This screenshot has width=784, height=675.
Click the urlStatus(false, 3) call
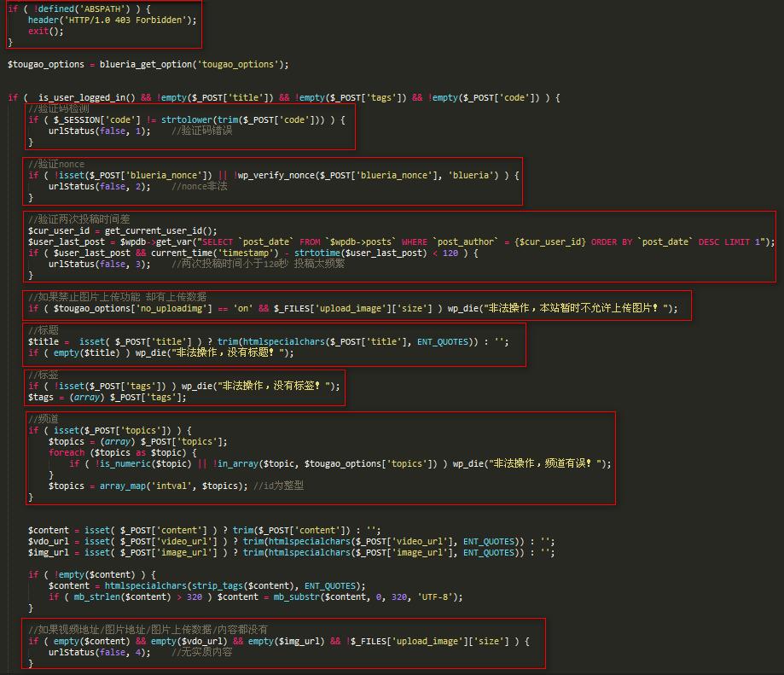coord(99,264)
